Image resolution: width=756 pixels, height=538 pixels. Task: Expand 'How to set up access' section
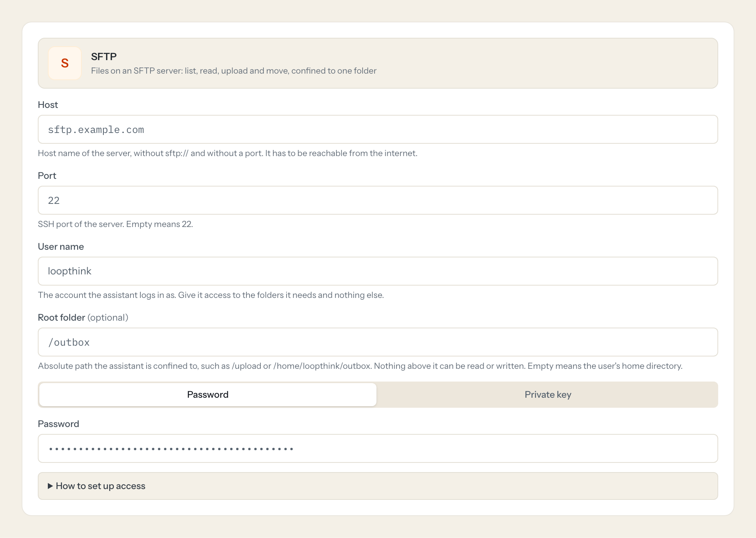click(378, 486)
